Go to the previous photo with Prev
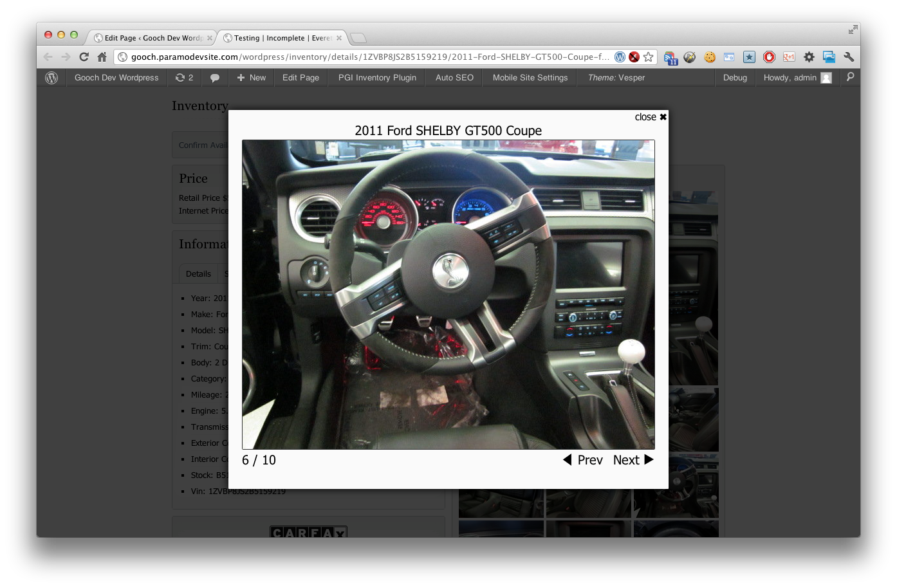 583,460
